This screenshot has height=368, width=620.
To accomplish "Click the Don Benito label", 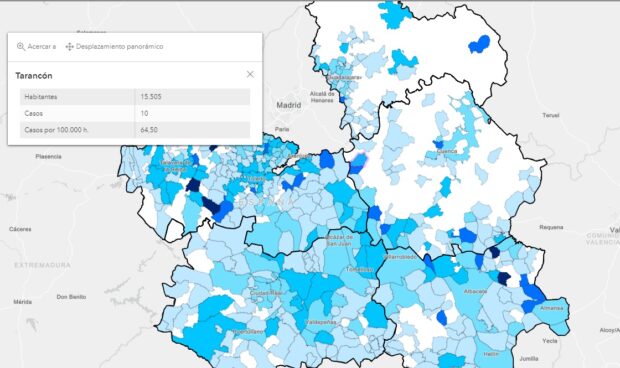I will (x=71, y=297).
